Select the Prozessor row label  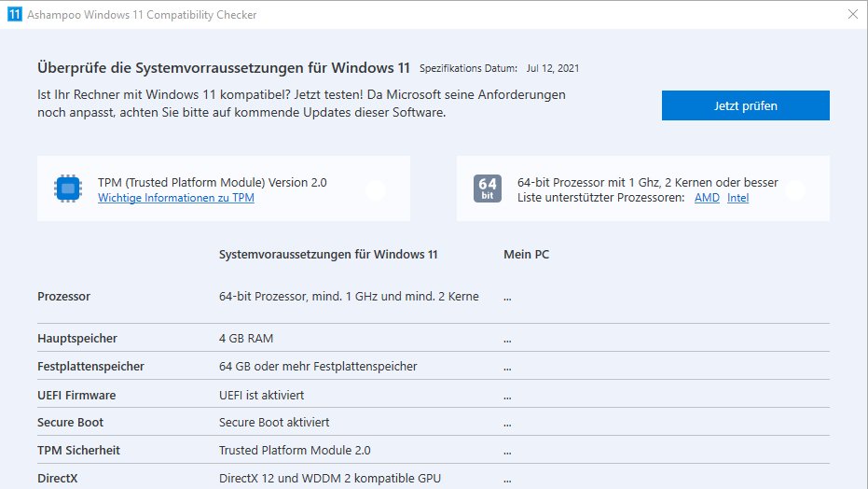63,296
